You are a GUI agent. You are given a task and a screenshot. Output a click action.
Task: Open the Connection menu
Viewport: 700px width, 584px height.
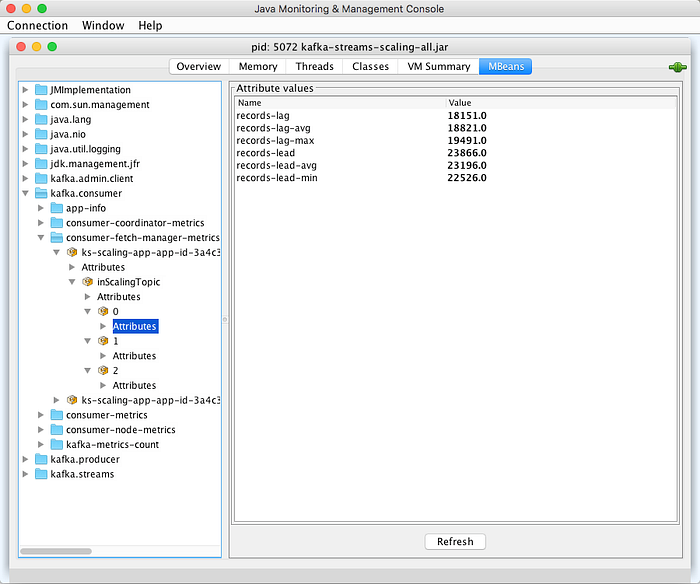point(38,25)
